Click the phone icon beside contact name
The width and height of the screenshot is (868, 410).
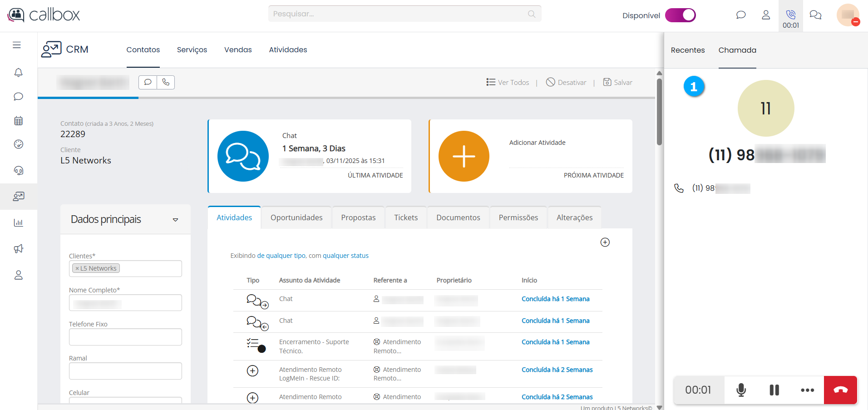166,82
